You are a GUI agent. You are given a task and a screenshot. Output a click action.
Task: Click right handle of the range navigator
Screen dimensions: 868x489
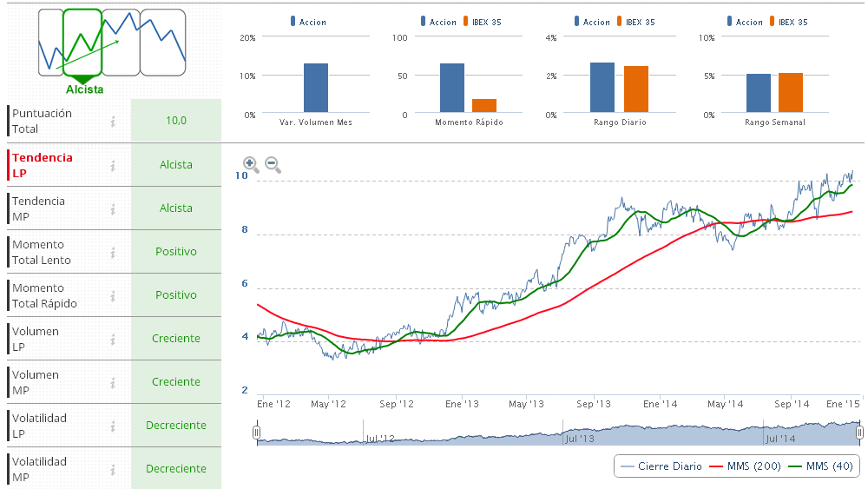(859, 432)
